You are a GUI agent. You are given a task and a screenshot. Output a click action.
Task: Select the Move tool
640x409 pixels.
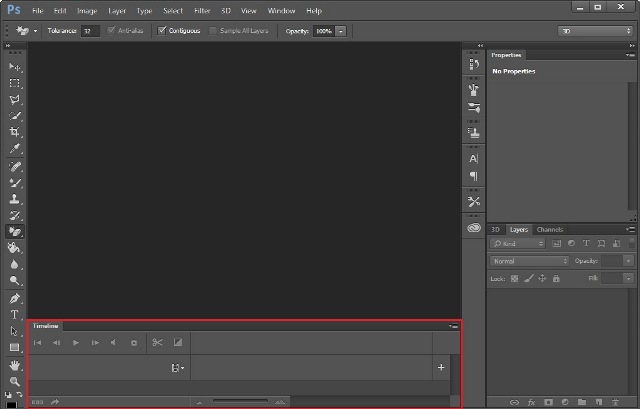(15, 67)
